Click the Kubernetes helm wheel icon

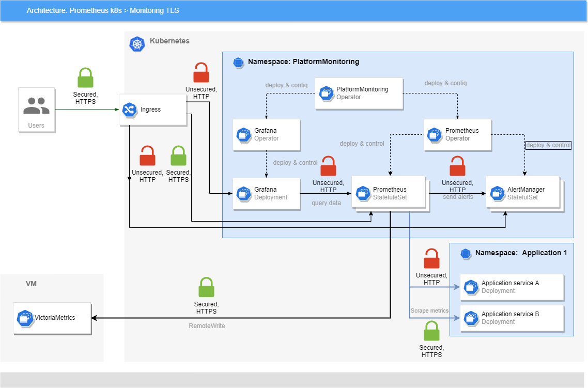[137, 44]
